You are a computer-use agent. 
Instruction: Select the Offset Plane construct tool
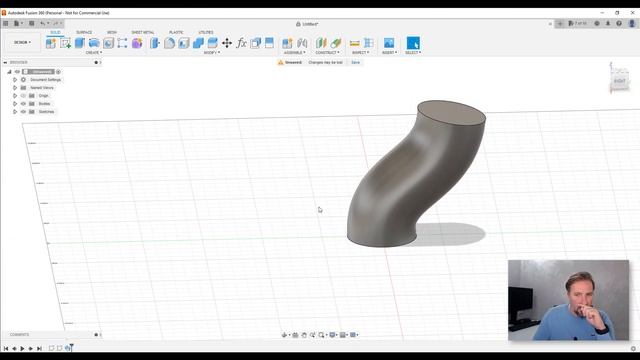coord(321,43)
